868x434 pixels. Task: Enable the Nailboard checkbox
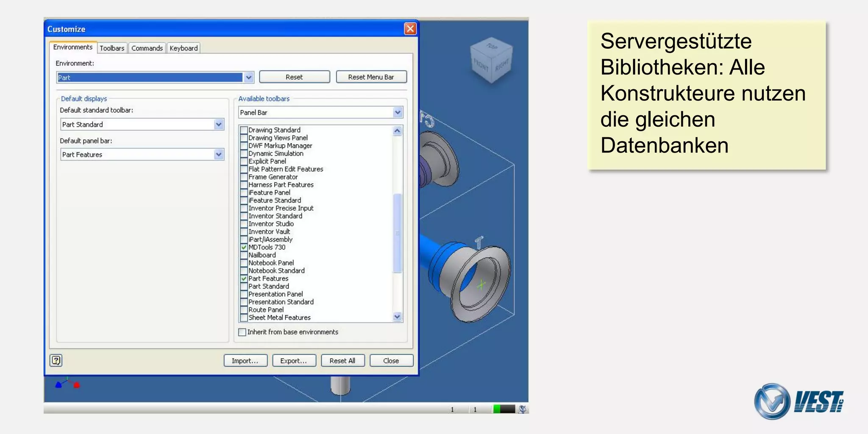point(244,255)
